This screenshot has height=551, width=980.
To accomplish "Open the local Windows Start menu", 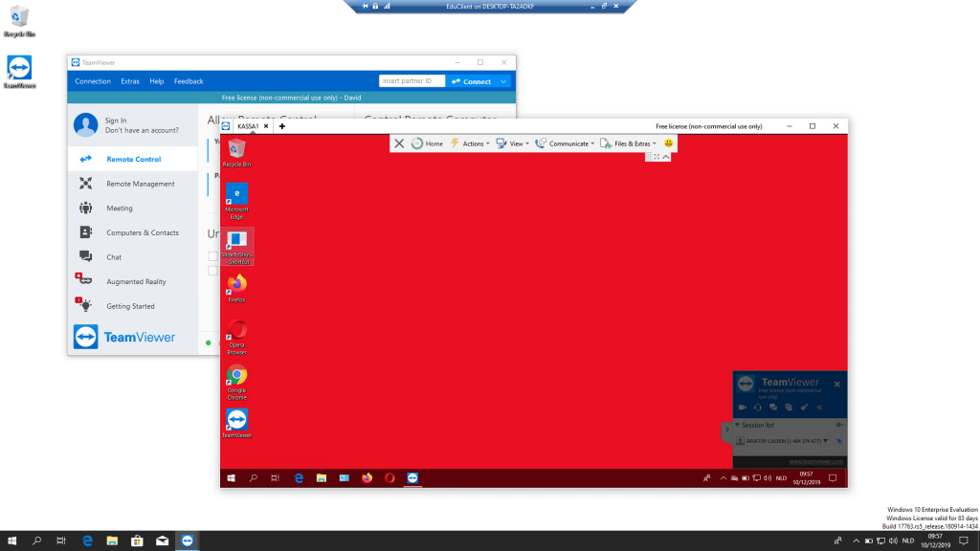I will point(11,541).
